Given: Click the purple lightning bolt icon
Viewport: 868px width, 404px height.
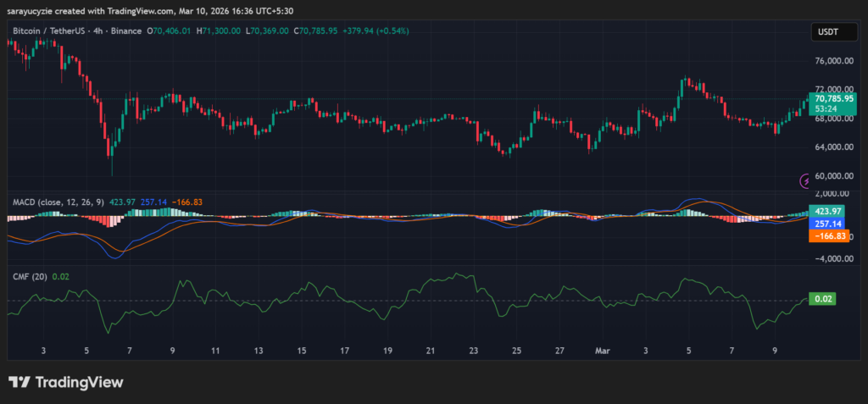Looking at the screenshot, I should pyautogui.click(x=805, y=180).
